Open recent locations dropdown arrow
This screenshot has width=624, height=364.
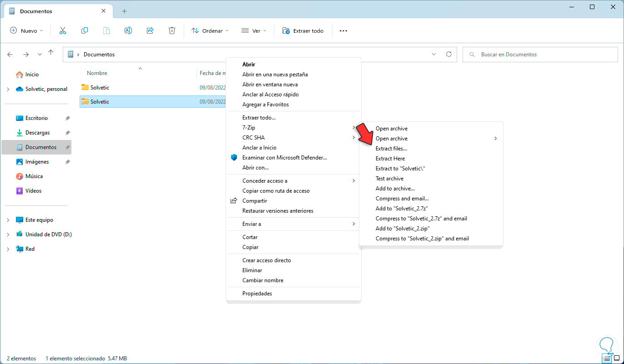[40, 55]
